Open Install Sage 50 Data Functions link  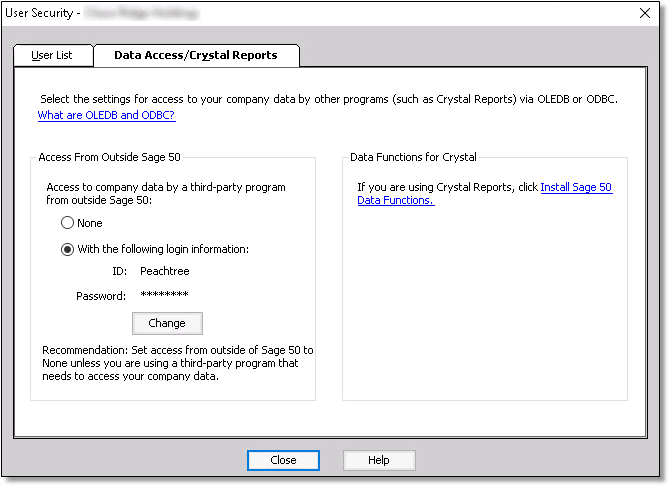(576, 187)
